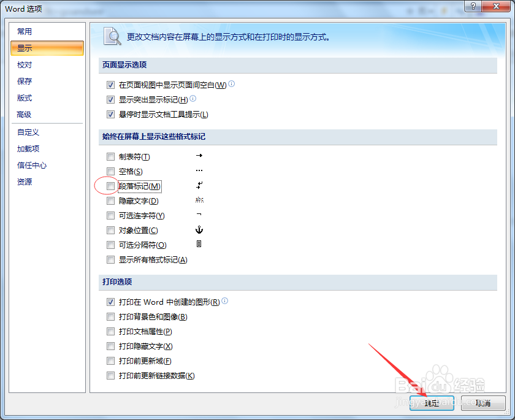
Task: Enable 打印前更新域 checkbox
Action: 111,361
